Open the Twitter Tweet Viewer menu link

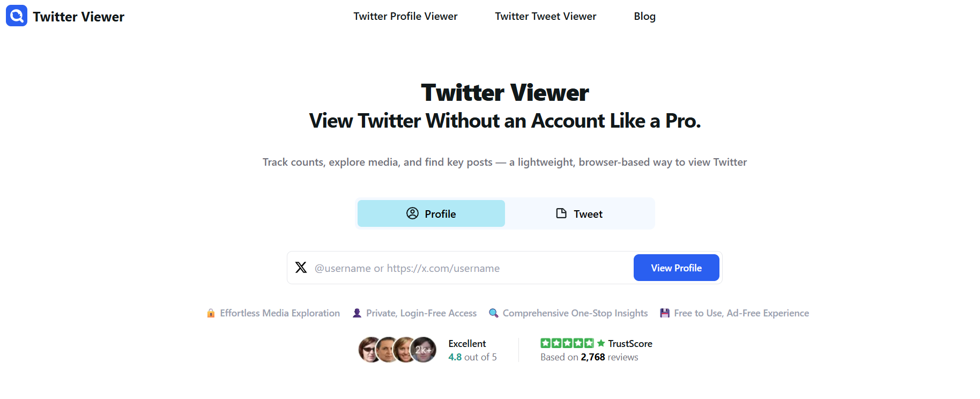(545, 16)
